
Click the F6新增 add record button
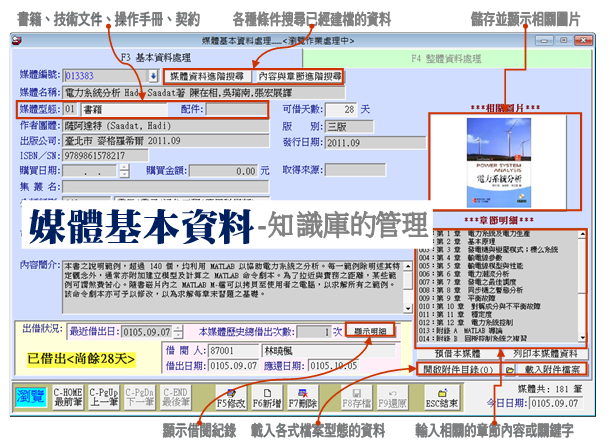(x=267, y=397)
